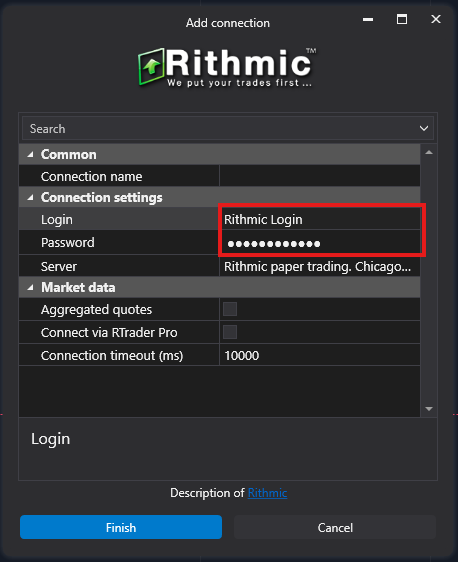Viewport: 458px width, 562px height.
Task: Enable the Aggregated quotes checkbox
Action: click(230, 309)
